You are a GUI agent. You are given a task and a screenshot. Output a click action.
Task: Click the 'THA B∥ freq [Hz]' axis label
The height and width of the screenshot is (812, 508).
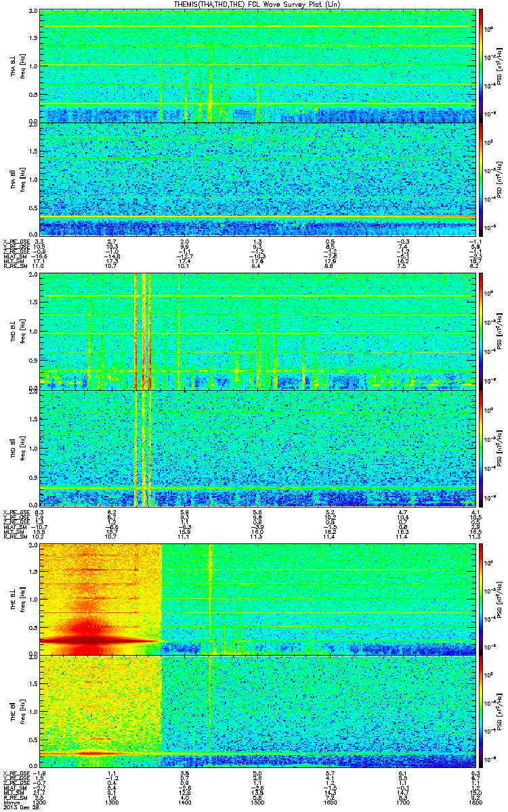pos(16,179)
